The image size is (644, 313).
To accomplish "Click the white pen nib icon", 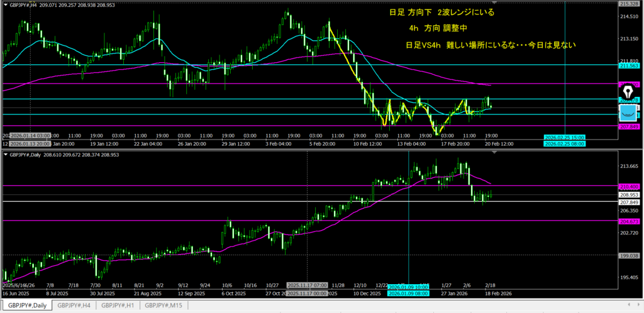I will pos(627,91).
